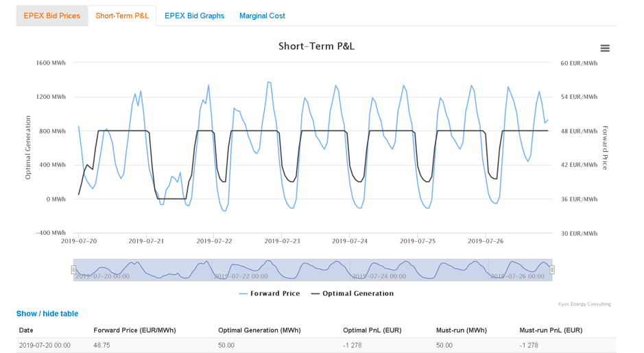
Task: Grab the right navigator range handle
Action: pyautogui.click(x=552, y=270)
